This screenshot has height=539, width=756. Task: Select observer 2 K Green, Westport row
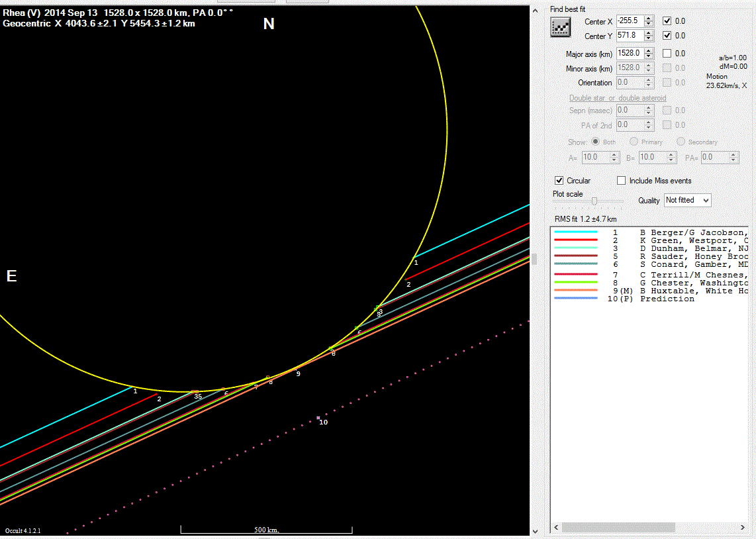click(x=649, y=240)
